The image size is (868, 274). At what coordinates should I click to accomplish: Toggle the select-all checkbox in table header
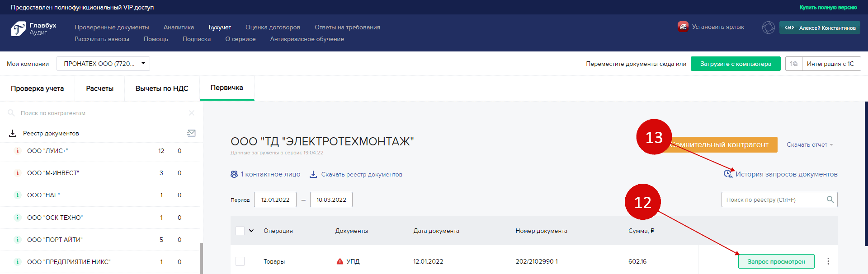tap(240, 231)
